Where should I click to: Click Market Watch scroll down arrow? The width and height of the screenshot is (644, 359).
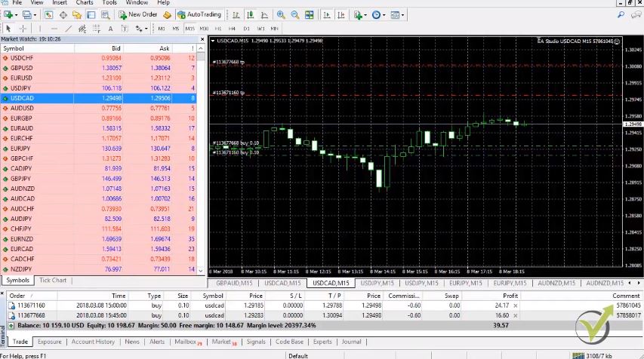click(x=201, y=270)
